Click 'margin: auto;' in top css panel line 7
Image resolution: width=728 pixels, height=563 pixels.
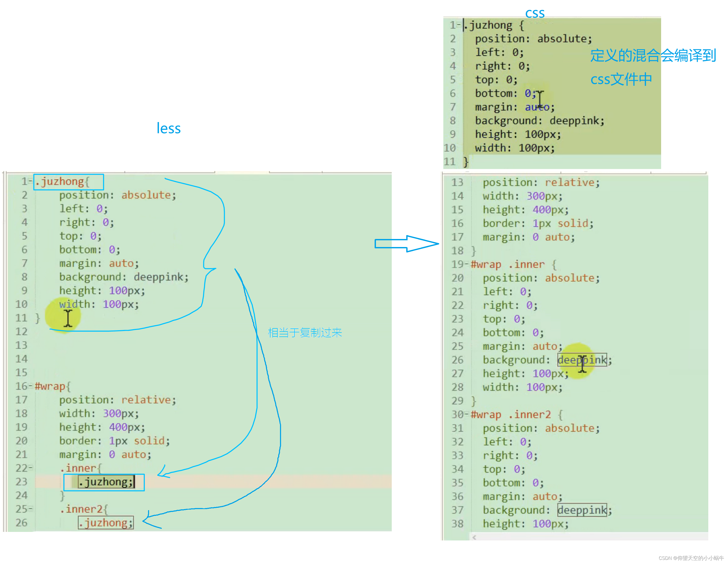point(515,107)
